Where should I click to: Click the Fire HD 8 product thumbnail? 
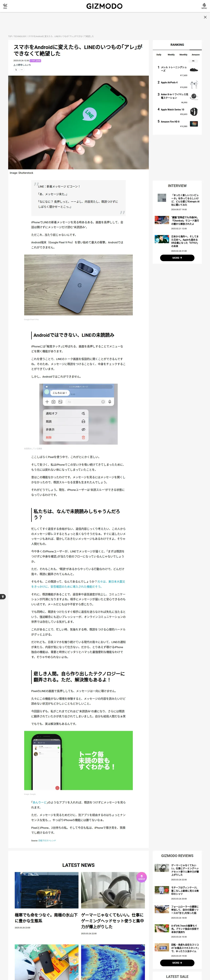point(194,124)
